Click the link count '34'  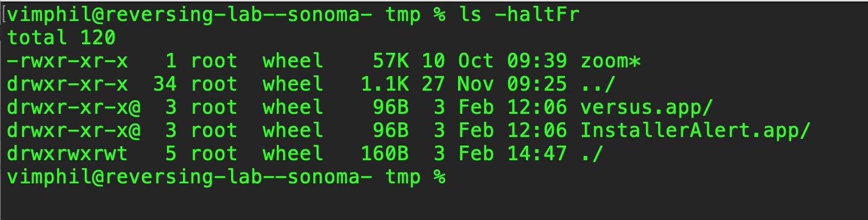pos(164,84)
